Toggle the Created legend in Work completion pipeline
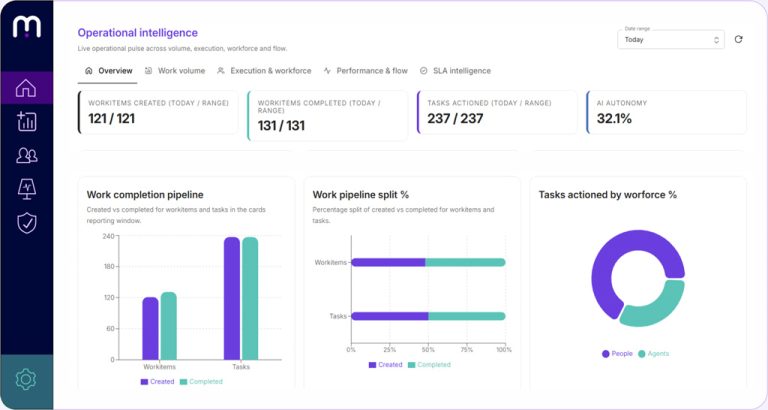 point(157,382)
